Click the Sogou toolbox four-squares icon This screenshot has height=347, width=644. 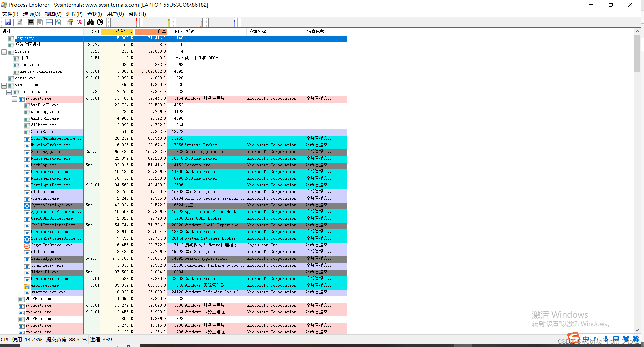tap(636, 339)
